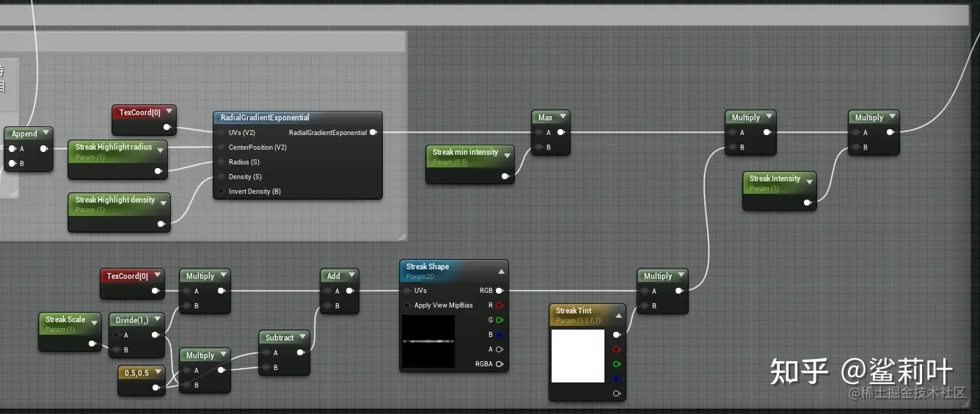
Task: Click the Max node's A input pin
Action: click(x=538, y=133)
